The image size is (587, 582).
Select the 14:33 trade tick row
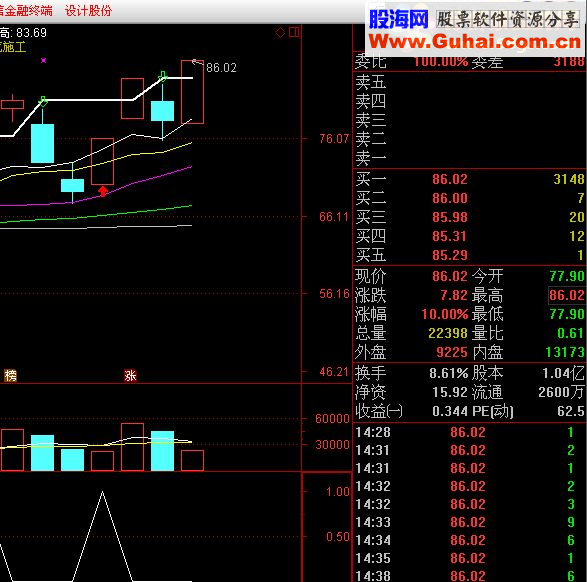pos(469,522)
